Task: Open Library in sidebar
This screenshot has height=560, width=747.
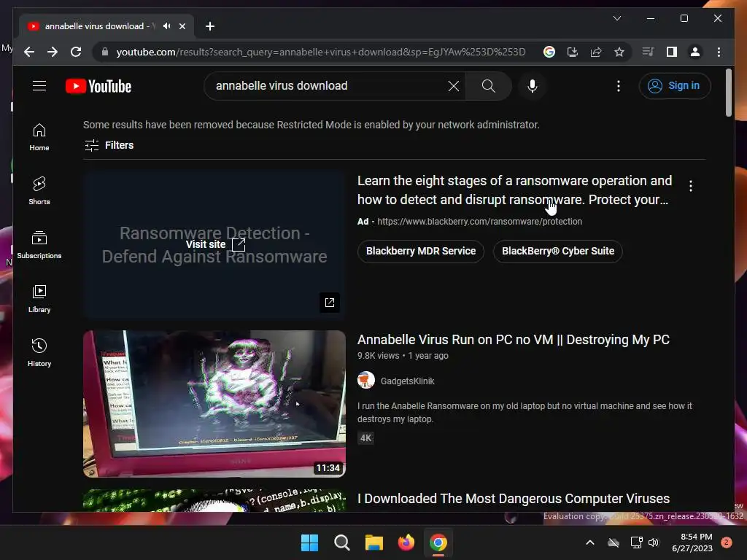Action: click(39, 298)
